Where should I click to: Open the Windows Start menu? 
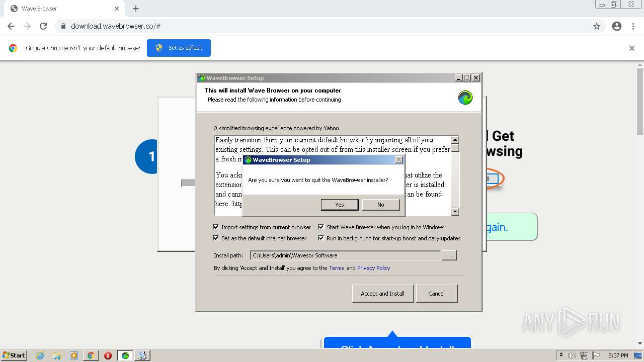pyautogui.click(x=14, y=355)
